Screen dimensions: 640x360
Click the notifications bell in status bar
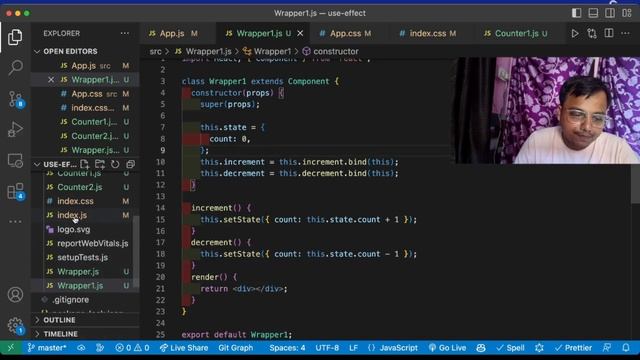pos(626,348)
